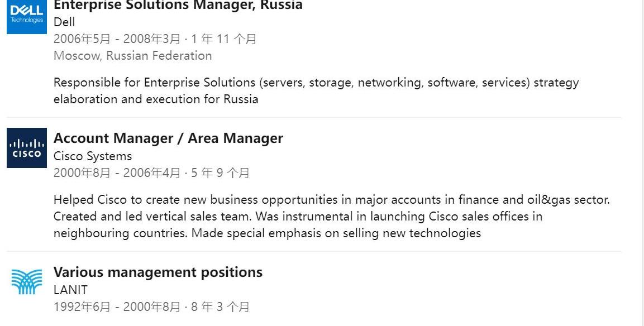Click the Cisco dates 2000年8月 - 2006年4月
644x326 pixels.
[x=117, y=173]
